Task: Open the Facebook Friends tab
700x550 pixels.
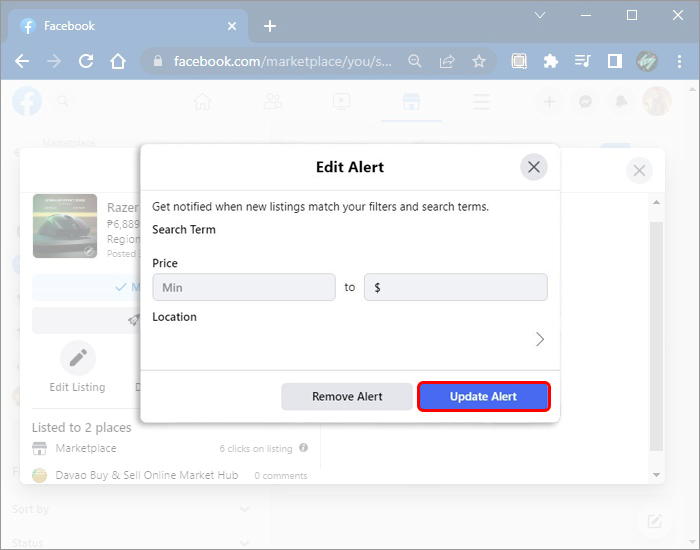Action: tap(272, 102)
